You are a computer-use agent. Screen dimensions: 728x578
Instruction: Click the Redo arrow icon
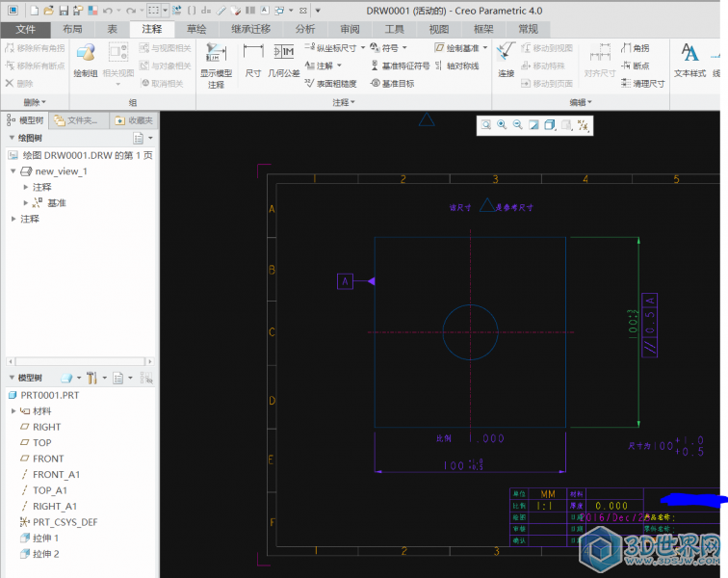click(131, 11)
